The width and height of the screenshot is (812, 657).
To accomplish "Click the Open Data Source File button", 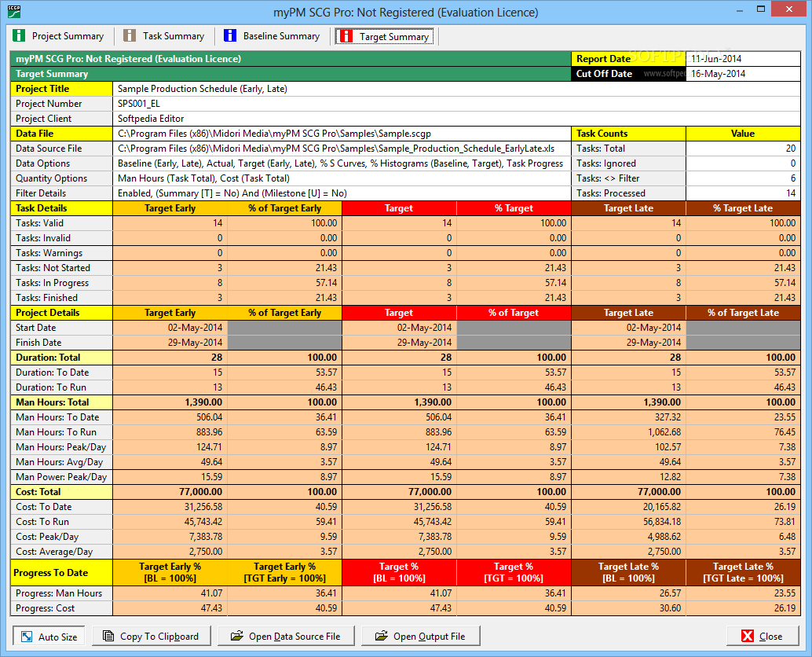I will (286, 636).
